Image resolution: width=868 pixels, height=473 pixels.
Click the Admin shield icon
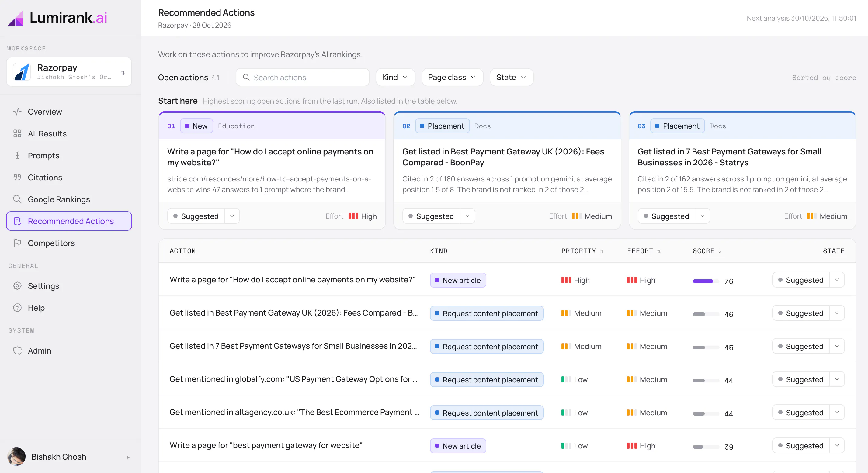(x=17, y=350)
